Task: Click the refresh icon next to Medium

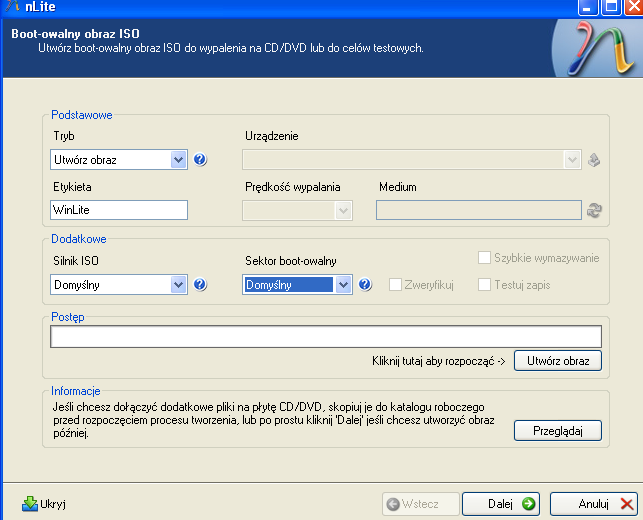Action: tap(594, 210)
